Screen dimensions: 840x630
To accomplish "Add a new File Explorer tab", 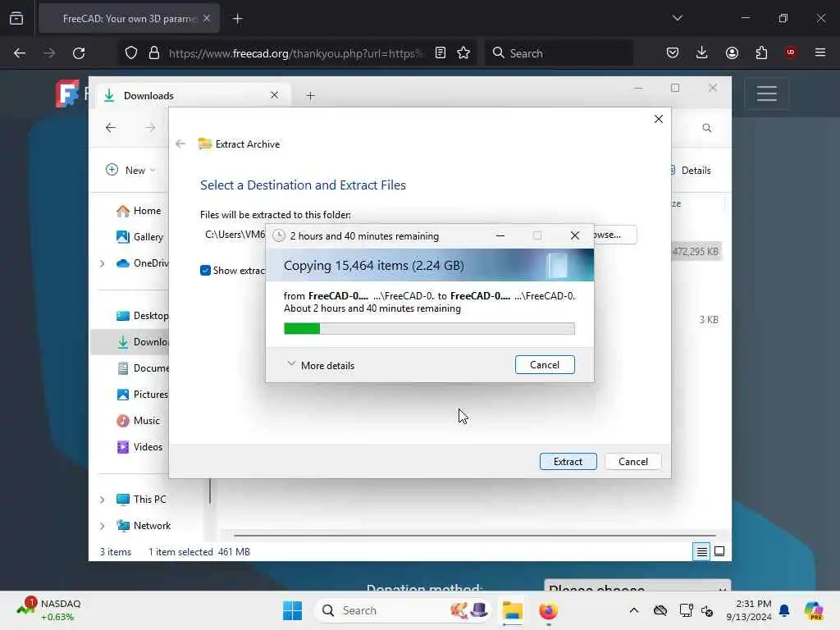I will pyautogui.click(x=310, y=96).
